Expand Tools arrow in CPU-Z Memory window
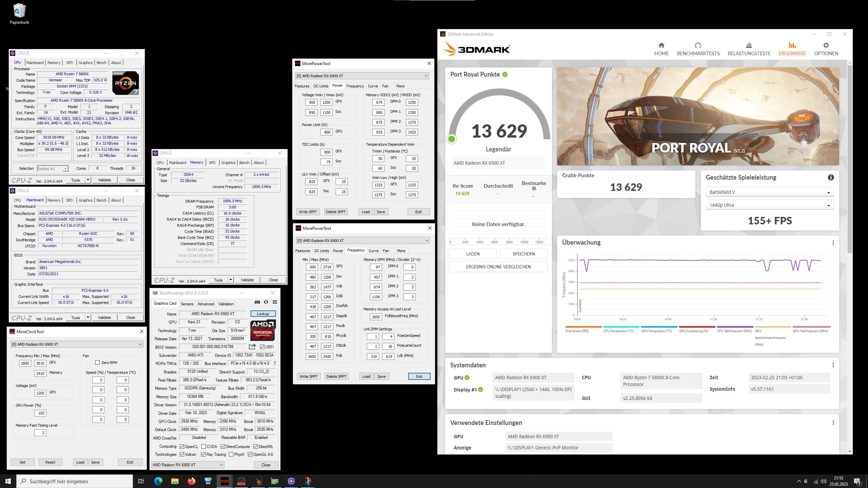The image size is (868, 488). point(231,280)
